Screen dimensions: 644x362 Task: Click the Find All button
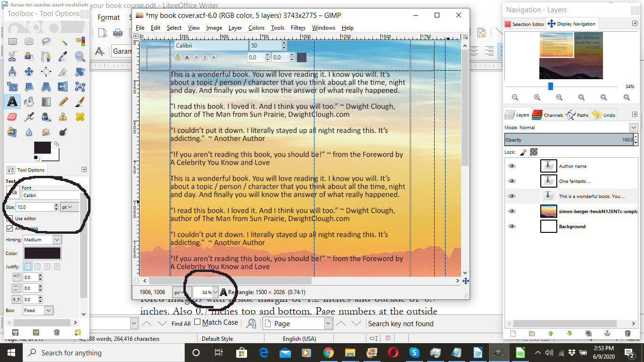click(181, 323)
